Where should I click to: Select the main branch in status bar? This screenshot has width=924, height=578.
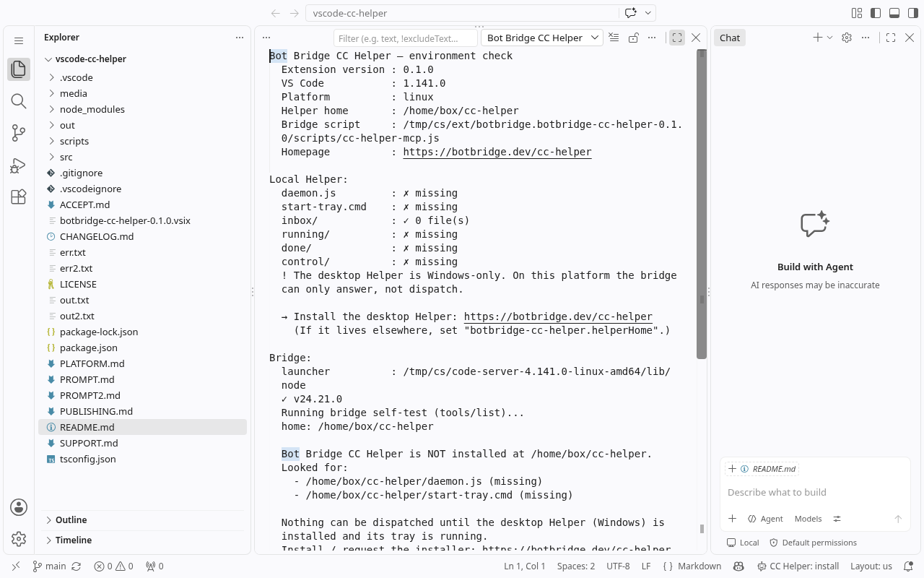pos(49,566)
